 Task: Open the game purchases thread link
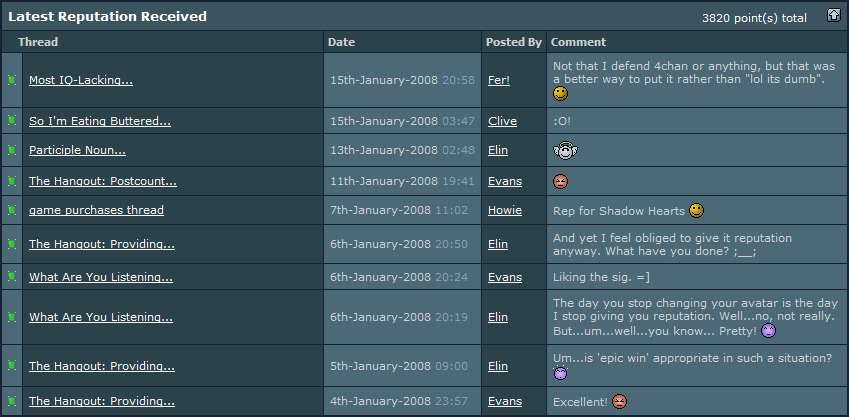(x=96, y=210)
